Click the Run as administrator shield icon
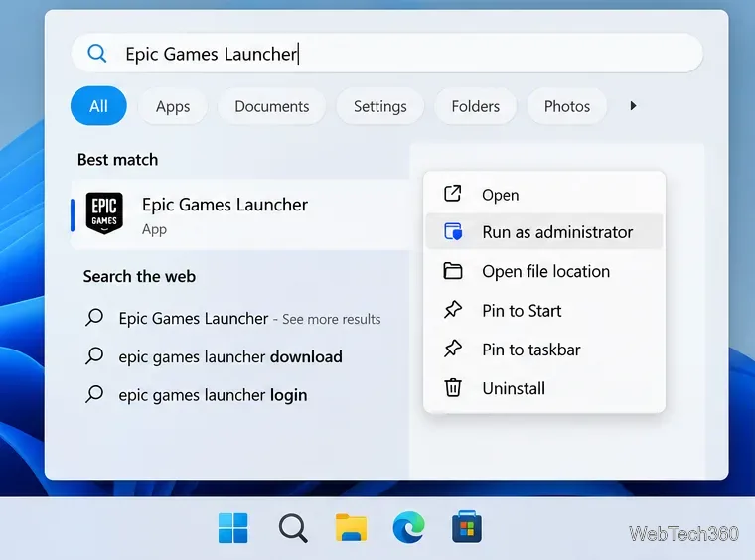The height and width of the screenshot is (560, 755). pyautogui.click(x=453, y=231)
